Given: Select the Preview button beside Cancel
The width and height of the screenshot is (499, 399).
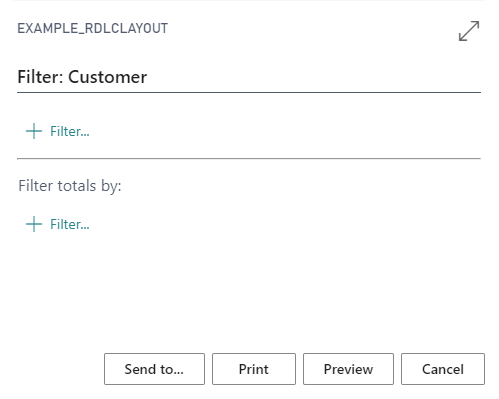Looking at the screenshot, I should point(348,369).
